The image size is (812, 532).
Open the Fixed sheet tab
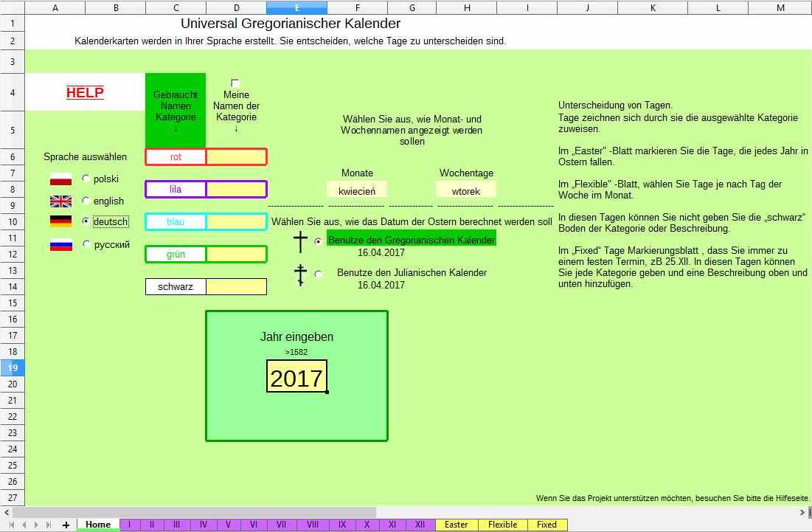pyautogui.click(x=546, y=525)
